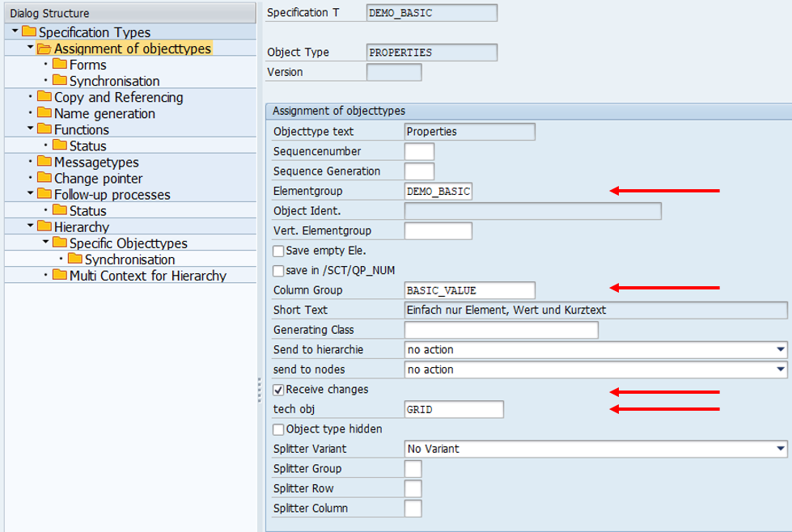The width and height of the screenshot is (792, 532).
Task: Open the Send to hierarchie dropdown
Action: (x=780, y=350)
